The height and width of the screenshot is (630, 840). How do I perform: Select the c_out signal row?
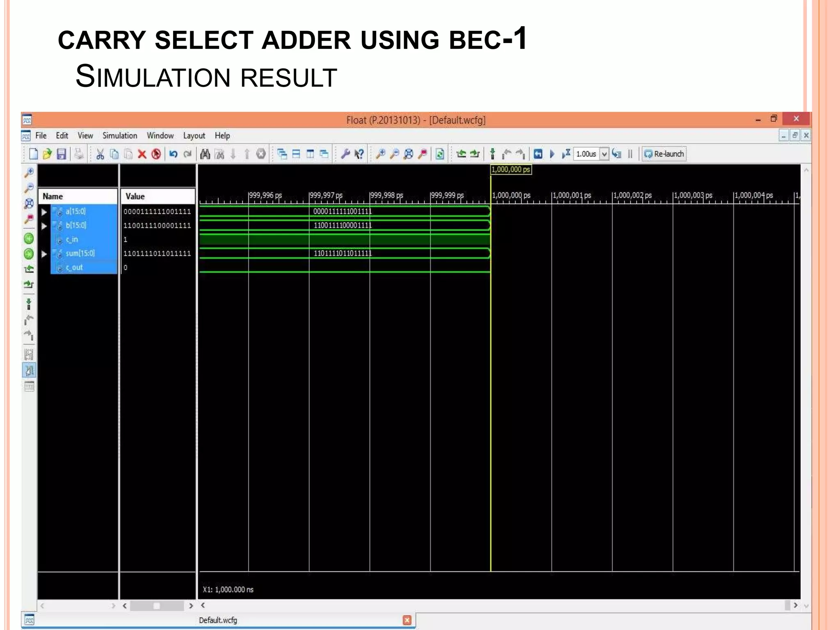[x=84, y=267]
